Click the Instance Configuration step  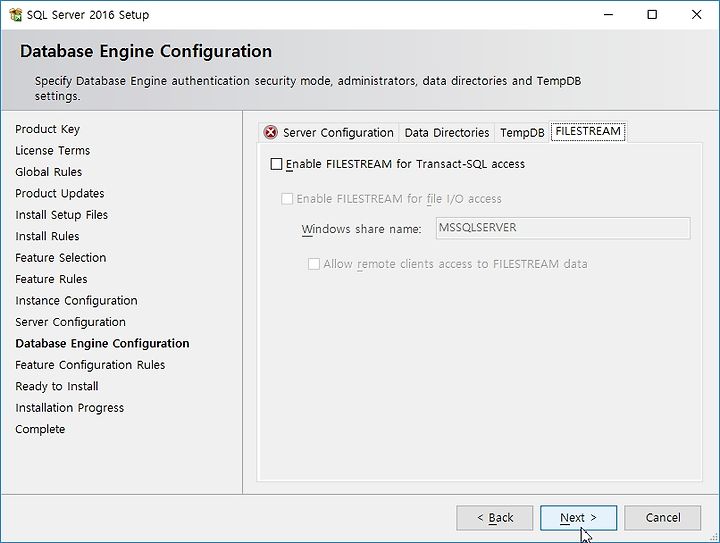point(76,301)
